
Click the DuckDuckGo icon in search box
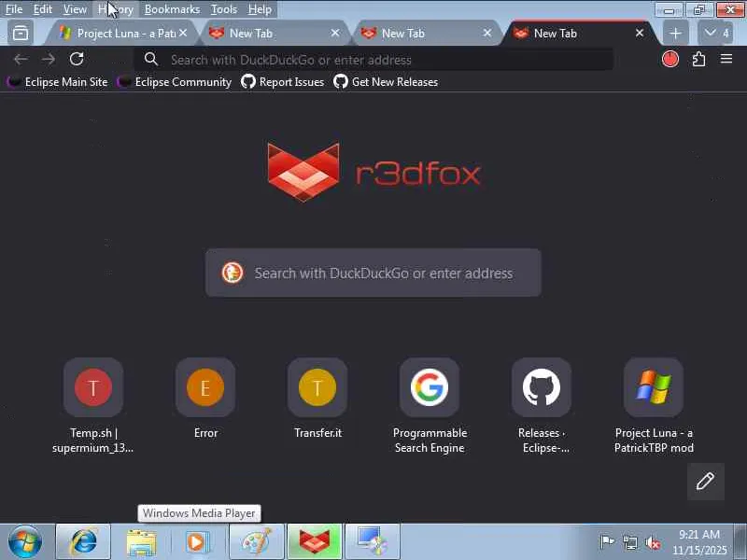tap(233, 273)
